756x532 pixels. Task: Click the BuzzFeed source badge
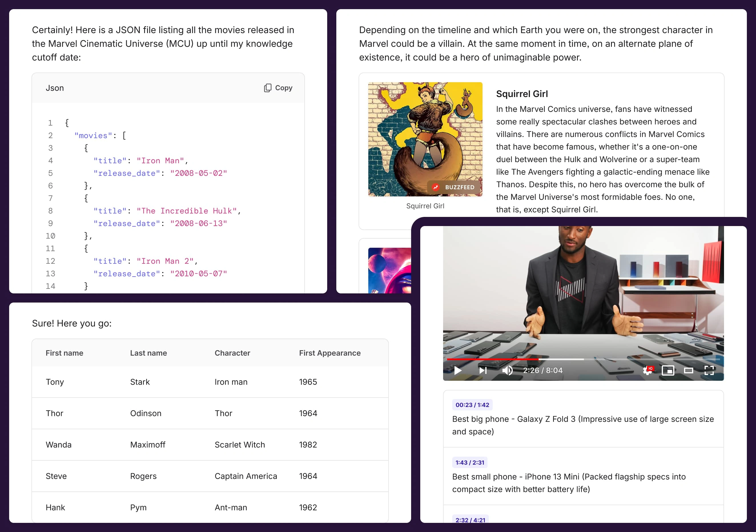[x=454, y=187]
